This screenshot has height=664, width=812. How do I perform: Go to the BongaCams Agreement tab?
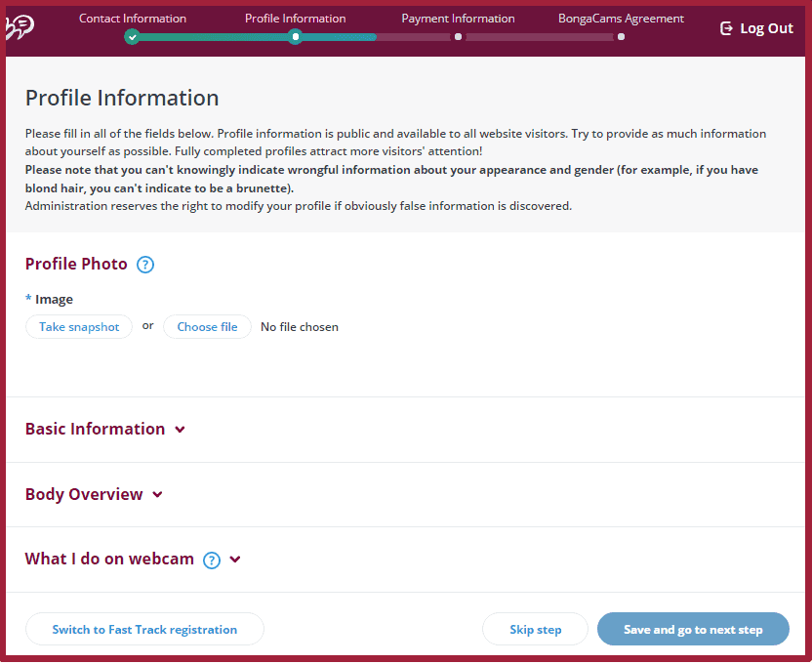(621, 18)
